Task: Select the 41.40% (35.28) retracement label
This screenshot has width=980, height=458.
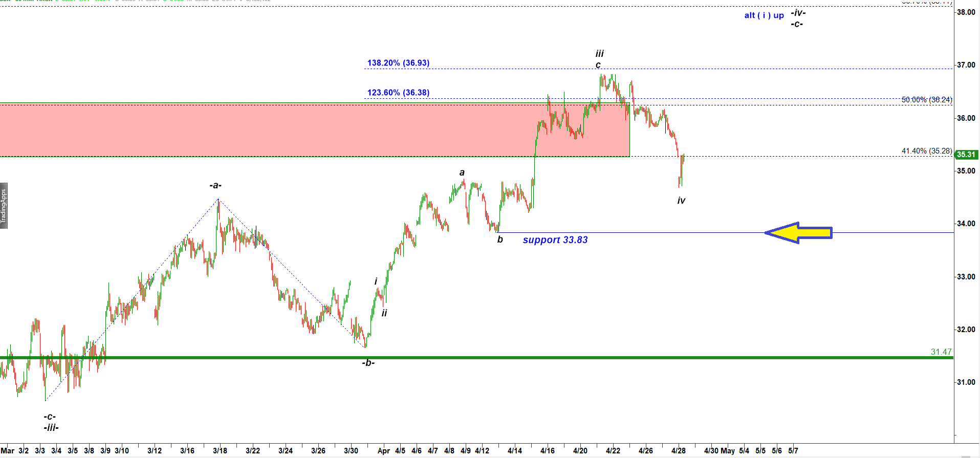Action: pos(926,151)
